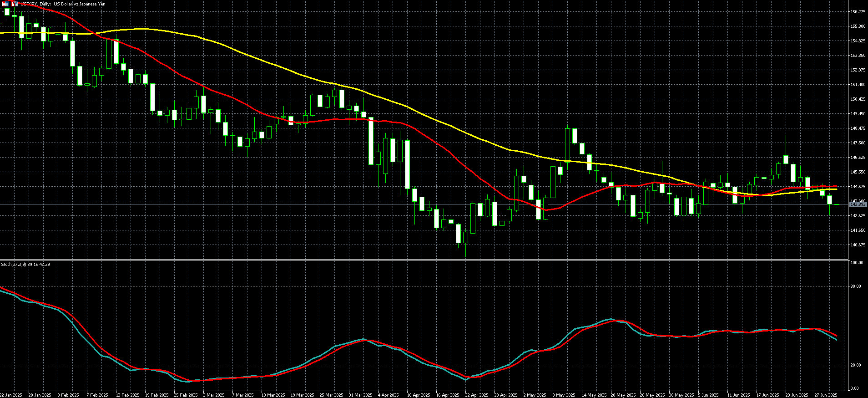The width and height of the screenshot is (868, 398).
Task: Click price scale value 153.350
Action: 858,56
